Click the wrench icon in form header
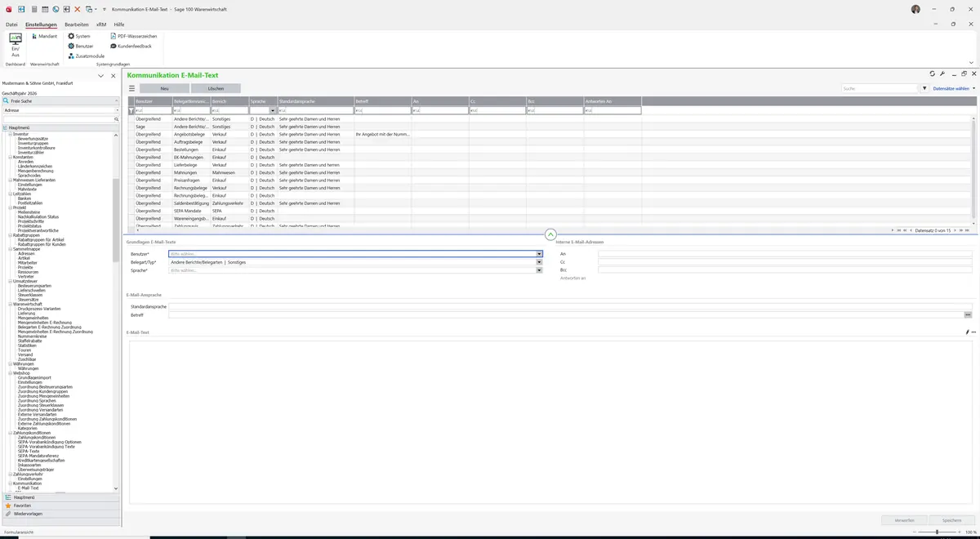Screen dimensions: 980x539 coord(942,73)
